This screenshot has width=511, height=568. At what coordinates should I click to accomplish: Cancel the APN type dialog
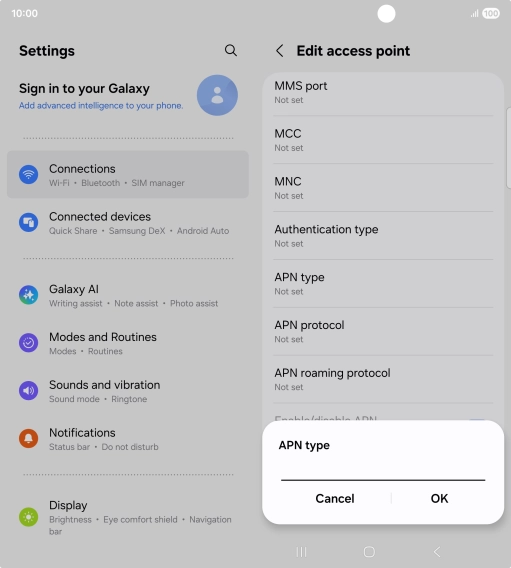(x=335, y=498)
